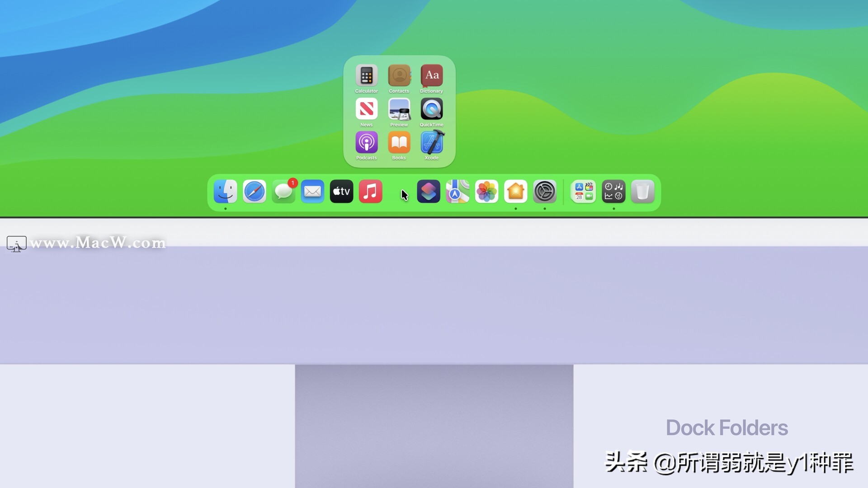Click the Podcasts label in folder
Viewport: 868px width, 488px height.
[366, 158]
